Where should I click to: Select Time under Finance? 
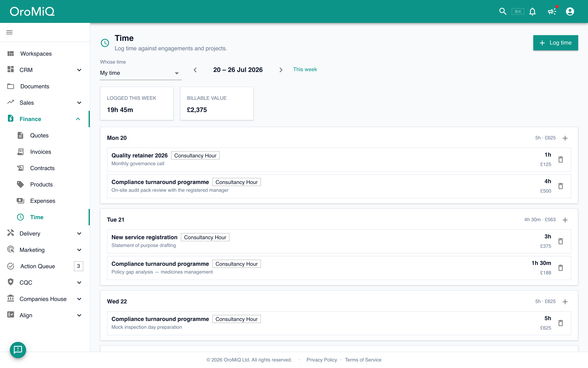pos(45,217)
